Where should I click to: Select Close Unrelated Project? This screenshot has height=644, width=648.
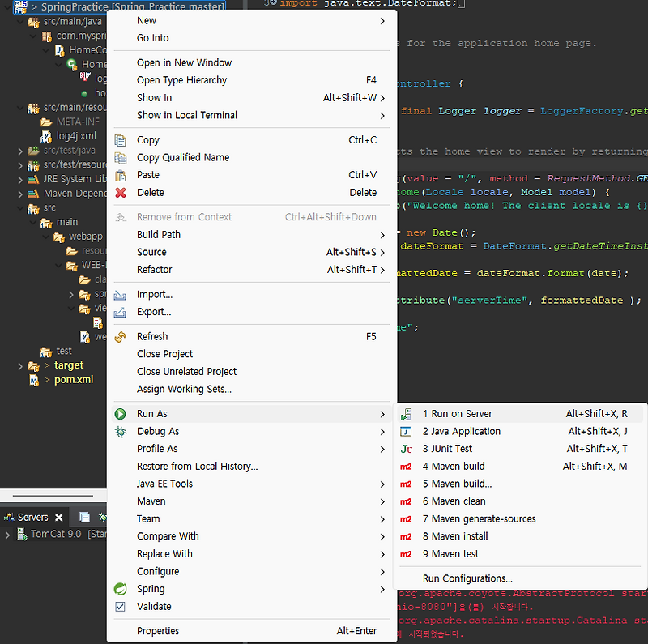tap(252, 372)
